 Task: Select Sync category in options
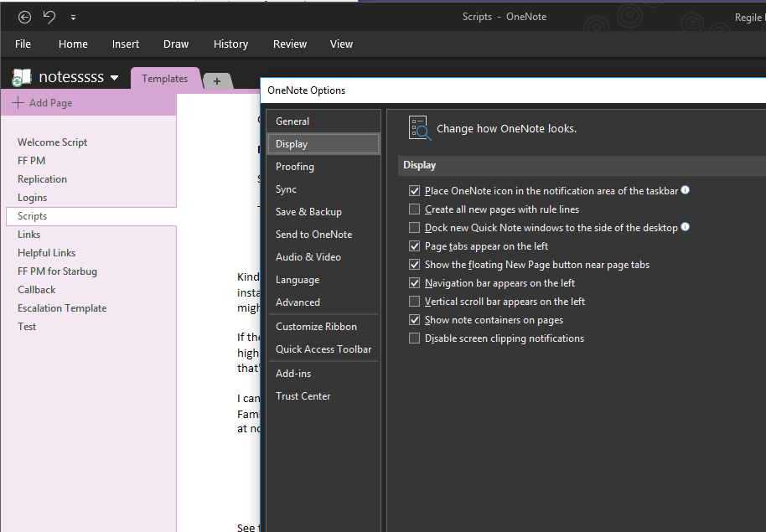(323, 189)
